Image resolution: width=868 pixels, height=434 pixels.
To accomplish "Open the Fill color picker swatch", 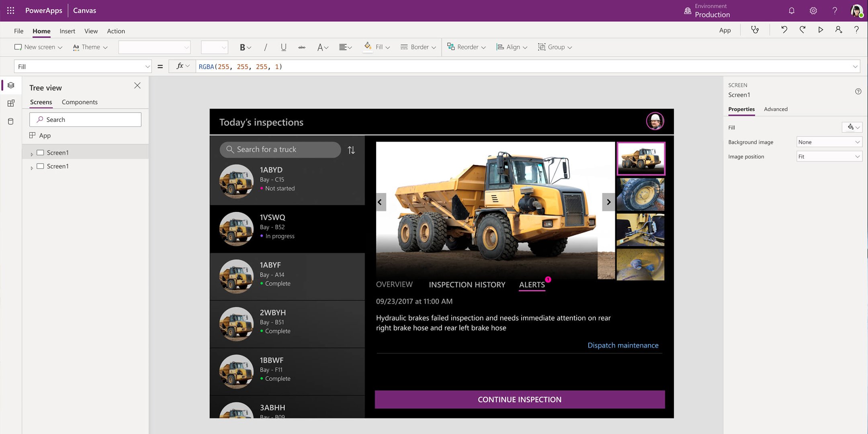I will coord(852,127).
